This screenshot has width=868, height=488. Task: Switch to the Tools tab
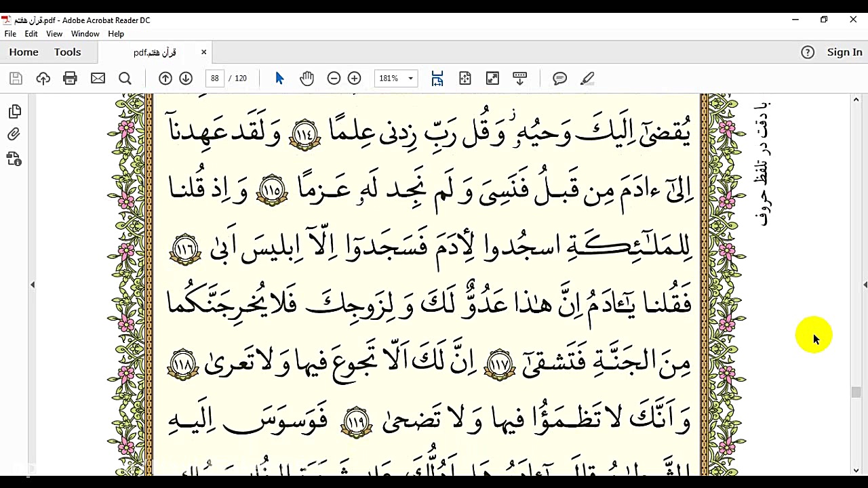coord(67,52)
